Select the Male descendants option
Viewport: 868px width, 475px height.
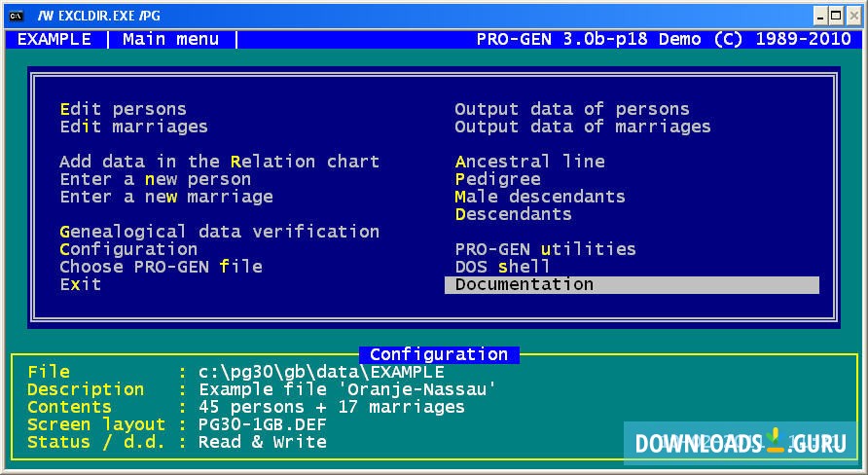point(540,197)
